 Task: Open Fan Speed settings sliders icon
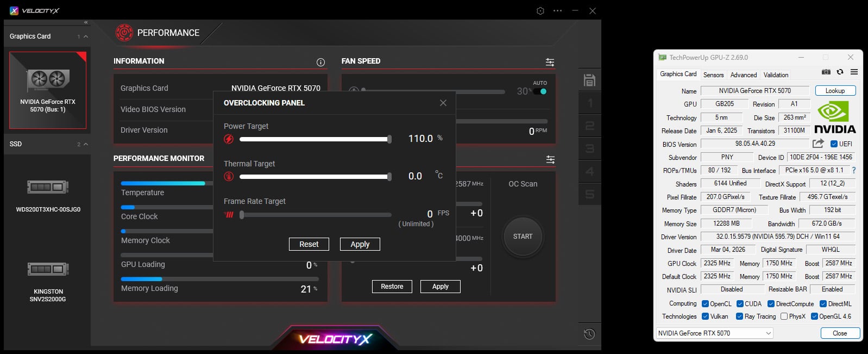point(550,63)
